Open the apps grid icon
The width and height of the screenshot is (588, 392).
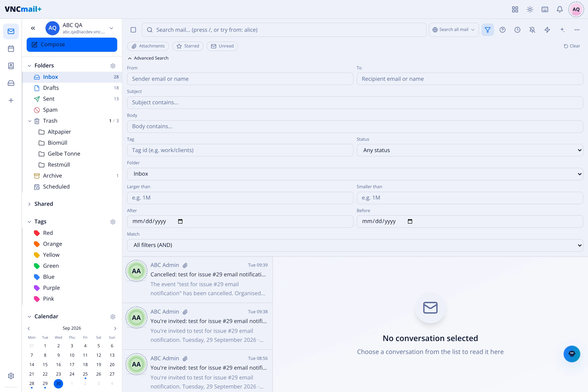[515, 9]
